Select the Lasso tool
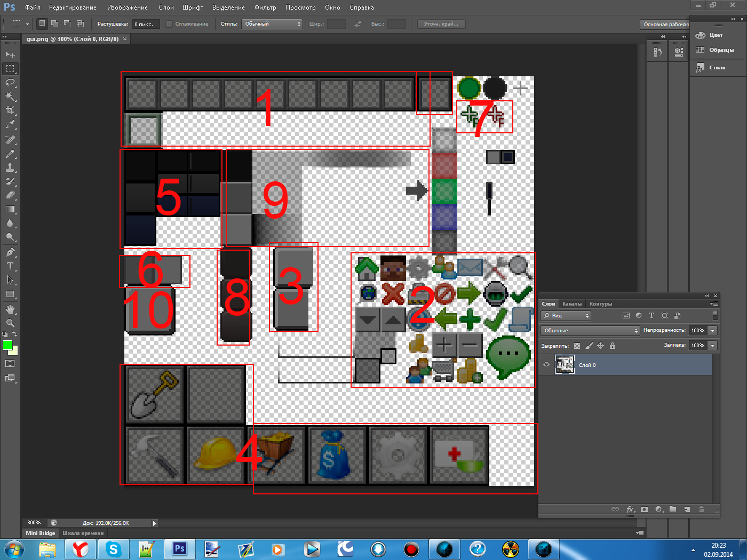The width and height of the screenshot is (747, 560). 10,83
